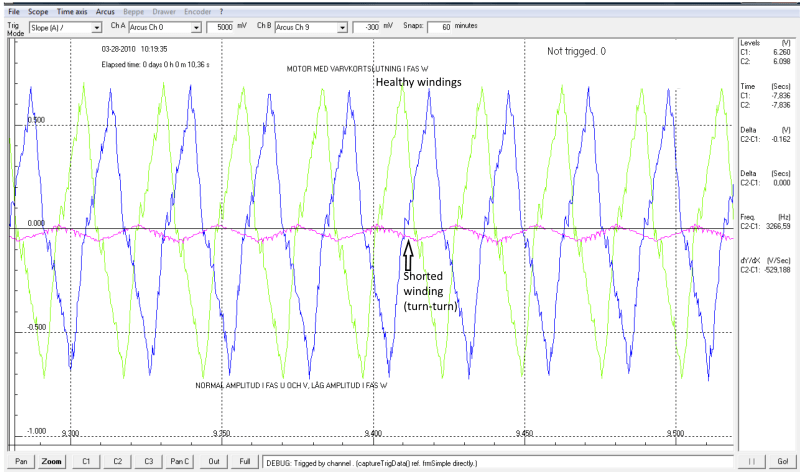Select the C1 cursor button
800x472 pixels.
(86, 461)
